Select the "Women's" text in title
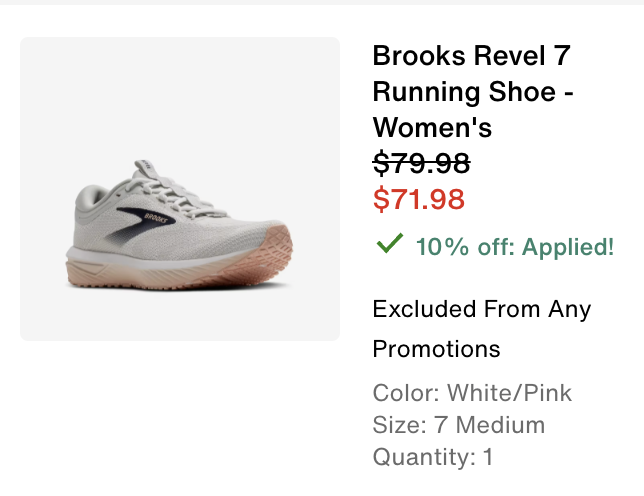The width and height of the screenshot is (644, 496). pos(432,128)
